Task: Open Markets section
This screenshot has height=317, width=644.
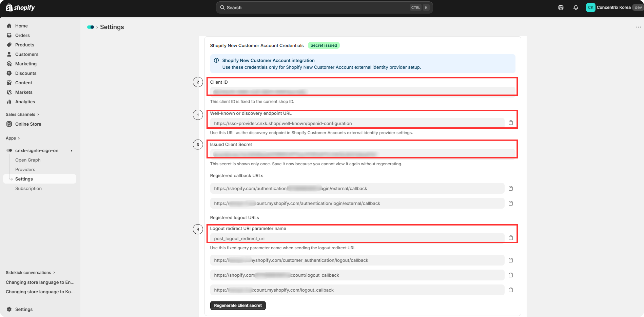Action: pyautogui.click(x=24, y=92)
